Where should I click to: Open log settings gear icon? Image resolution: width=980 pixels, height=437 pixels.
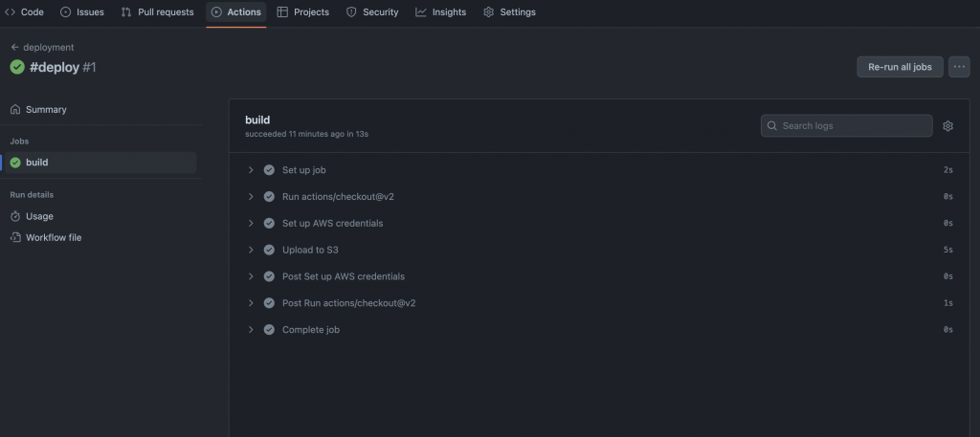coord(947,126)
